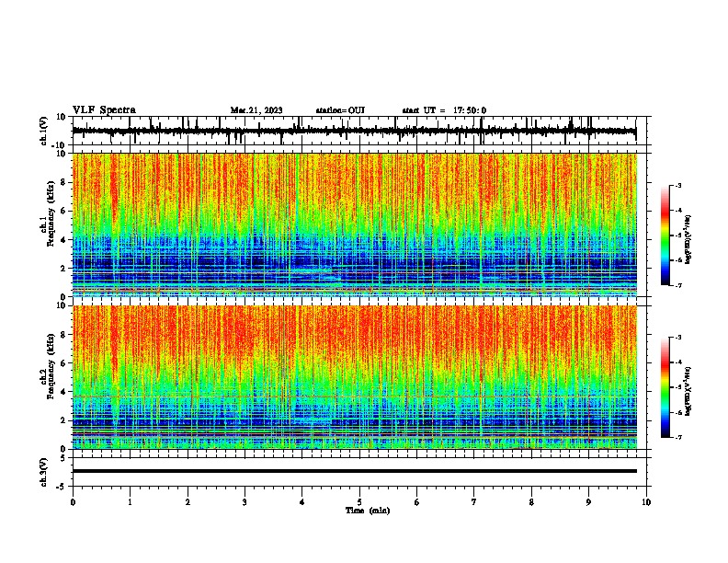Click time axis tick label "4"
The height and width of the screenshot is (563, 728).
pos(302,502)
